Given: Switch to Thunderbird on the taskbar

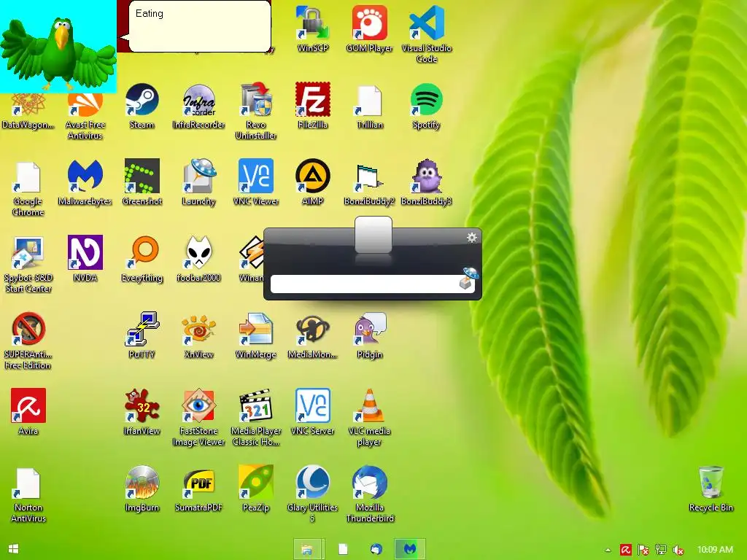Looking at the screenshot, I should click(376, 549).
